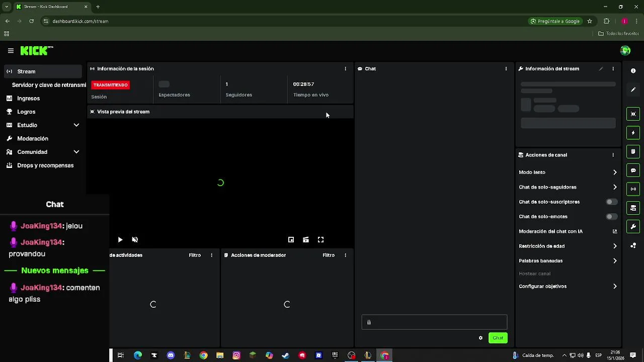Click the info icon in right rail

tap(633, 71)
